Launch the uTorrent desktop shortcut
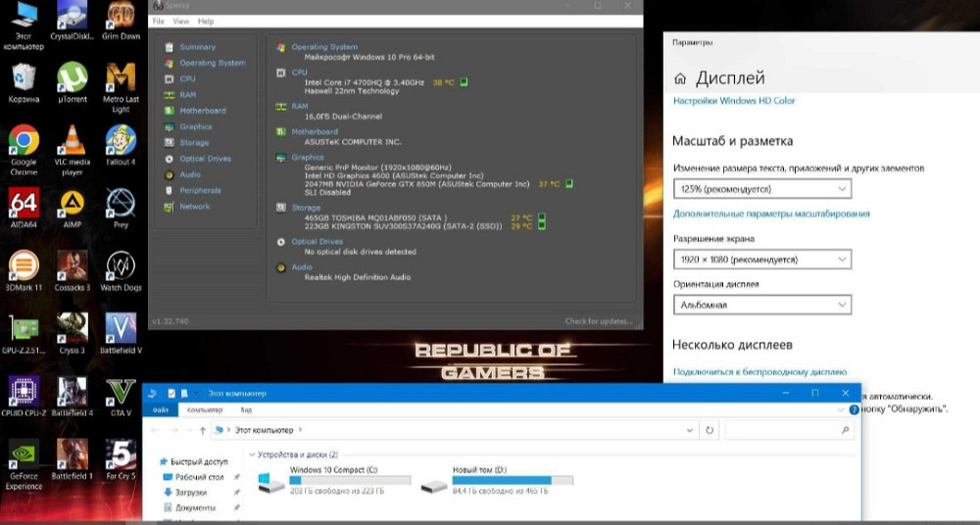 (x=71, y=82)
